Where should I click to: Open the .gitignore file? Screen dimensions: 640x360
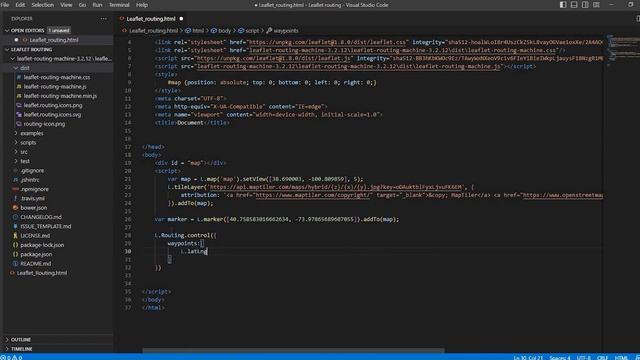click(x=32, y=171)
